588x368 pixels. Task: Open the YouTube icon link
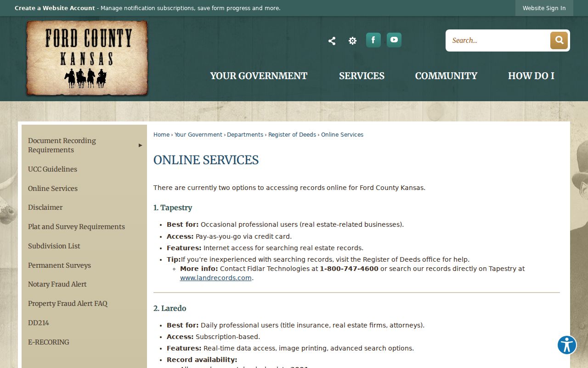394,40
